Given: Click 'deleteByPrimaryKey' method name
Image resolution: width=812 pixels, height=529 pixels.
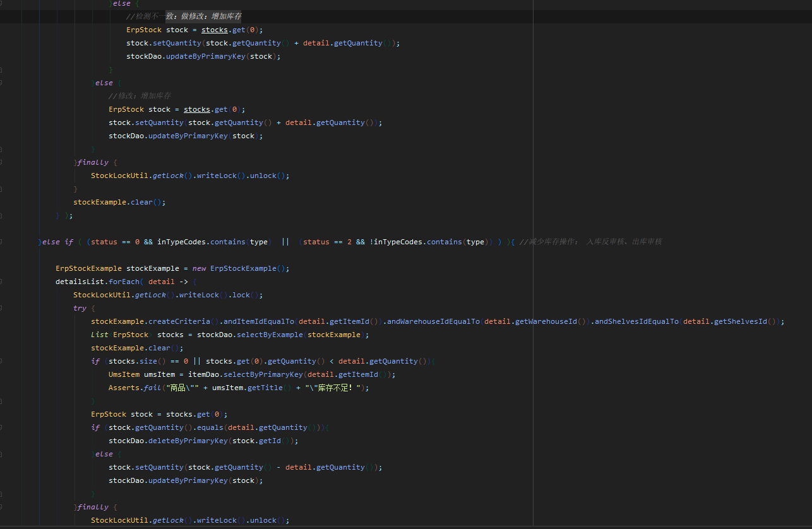Looking at the screenshot, I should (188, 441).
